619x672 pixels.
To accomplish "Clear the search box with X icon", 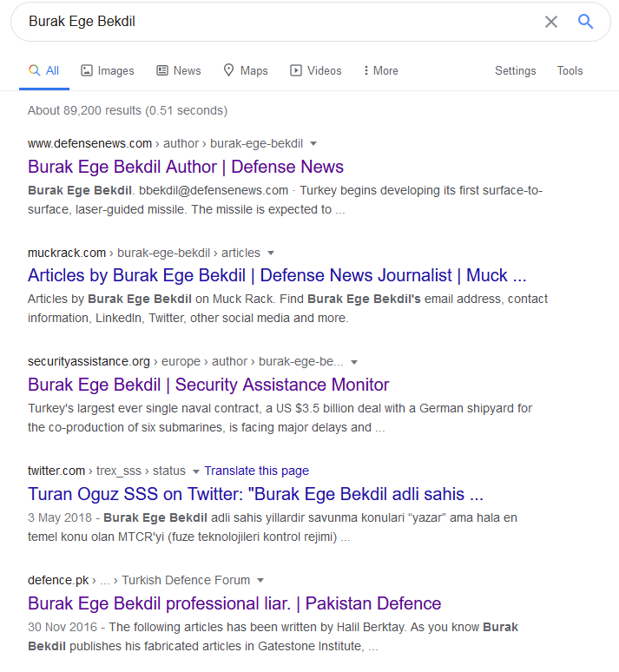I will [x=550, y=22].
